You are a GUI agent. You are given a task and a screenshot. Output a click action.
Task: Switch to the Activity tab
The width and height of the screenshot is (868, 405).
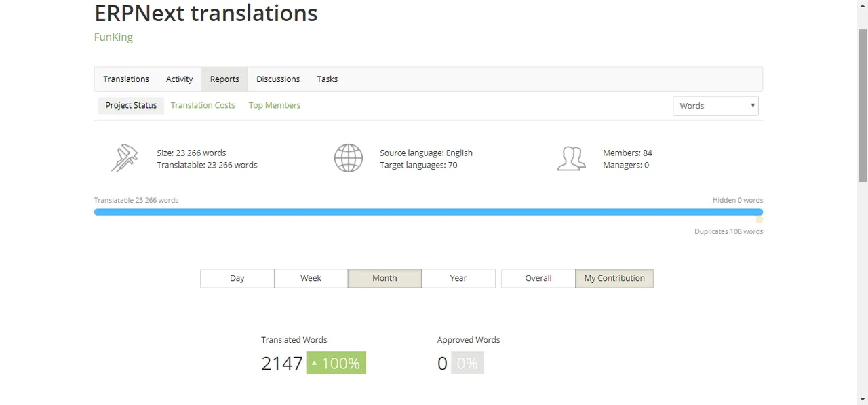tap(180, 79)
